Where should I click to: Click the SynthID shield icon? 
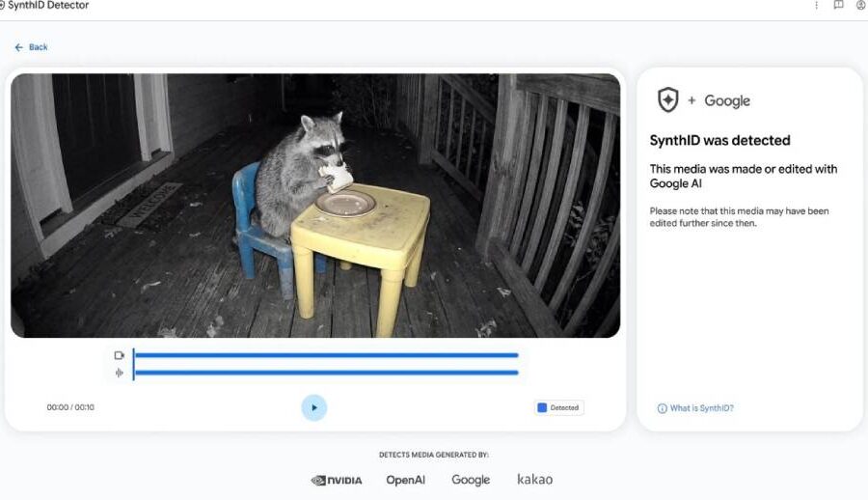click(668, 100)
